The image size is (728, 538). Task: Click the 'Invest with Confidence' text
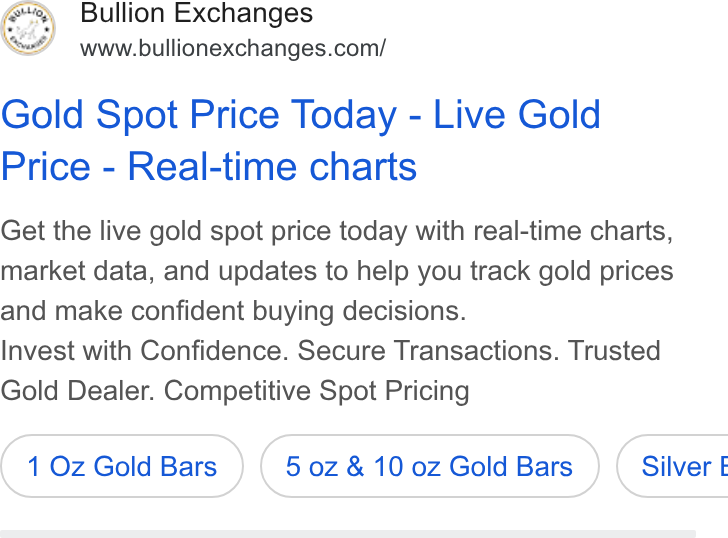(x=145, y=350)
